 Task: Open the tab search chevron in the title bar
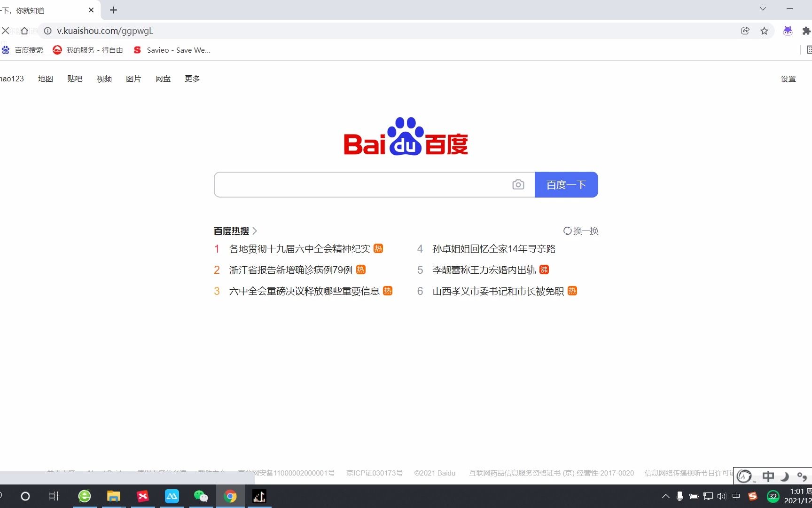[x=763, y=9]
